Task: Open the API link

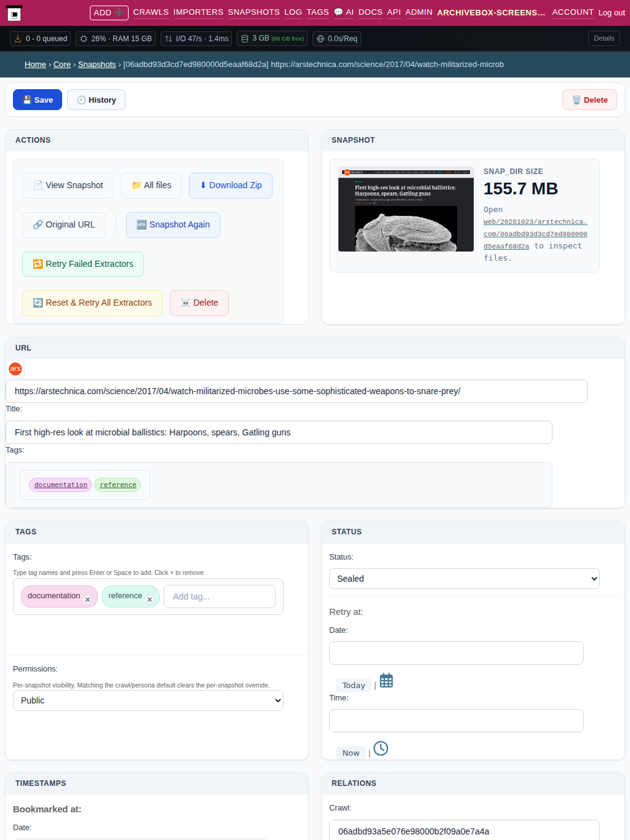Action: 394,12
